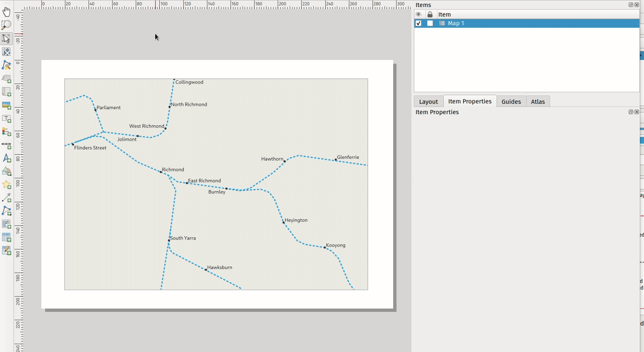Select the Edit Nodes Item tool
The height and width of the screenshot is (352, 644).
[x=6, y=65]
